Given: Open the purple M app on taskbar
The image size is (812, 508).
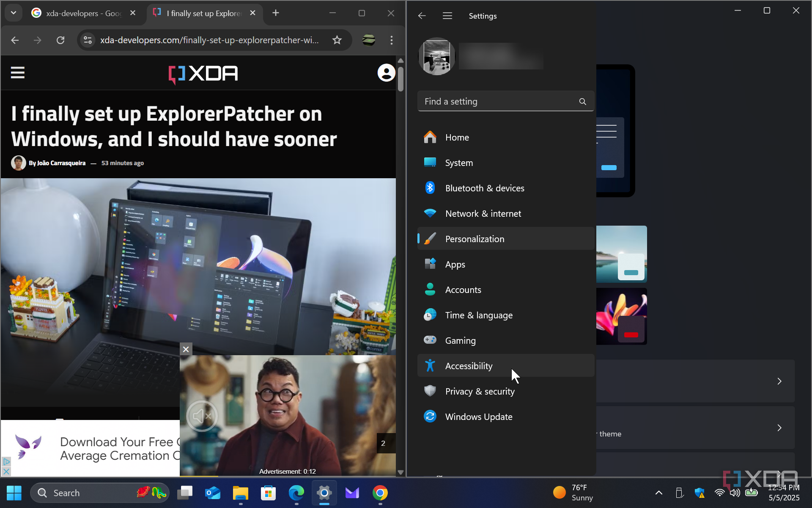Looking at the screenshot, I should click(352, 493).
